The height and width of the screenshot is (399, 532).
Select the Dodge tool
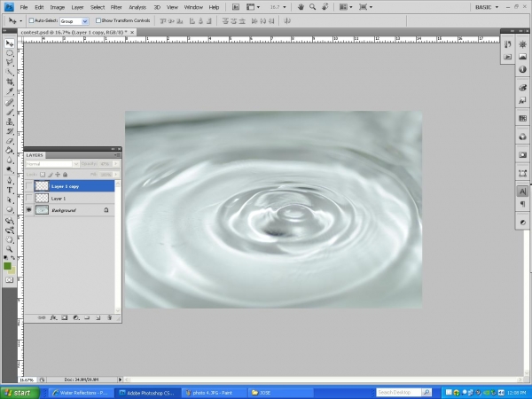pos(10,170)
